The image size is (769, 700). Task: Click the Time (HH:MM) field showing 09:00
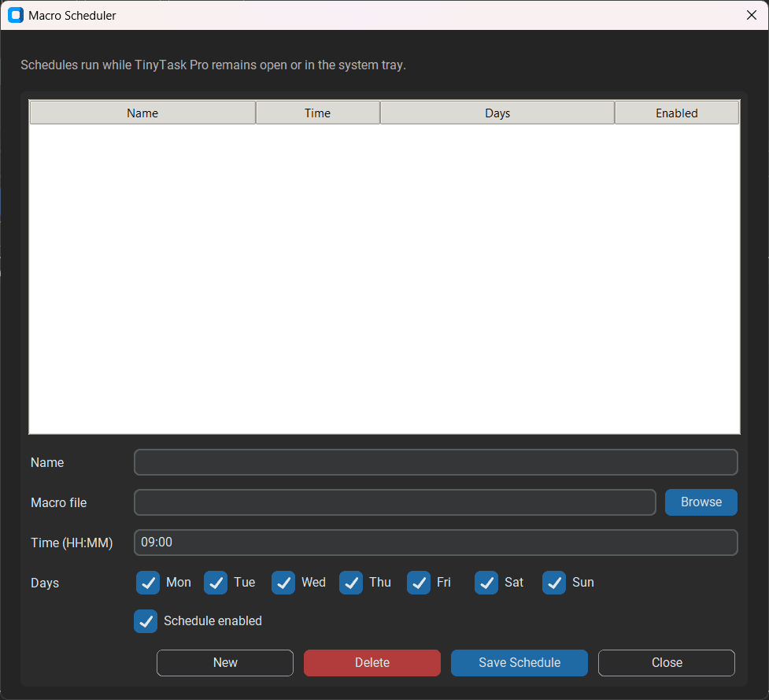[x=435, y=543]
